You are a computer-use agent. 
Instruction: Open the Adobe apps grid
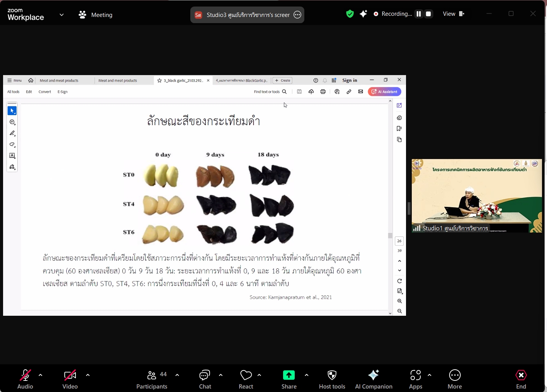coord(334,80)
